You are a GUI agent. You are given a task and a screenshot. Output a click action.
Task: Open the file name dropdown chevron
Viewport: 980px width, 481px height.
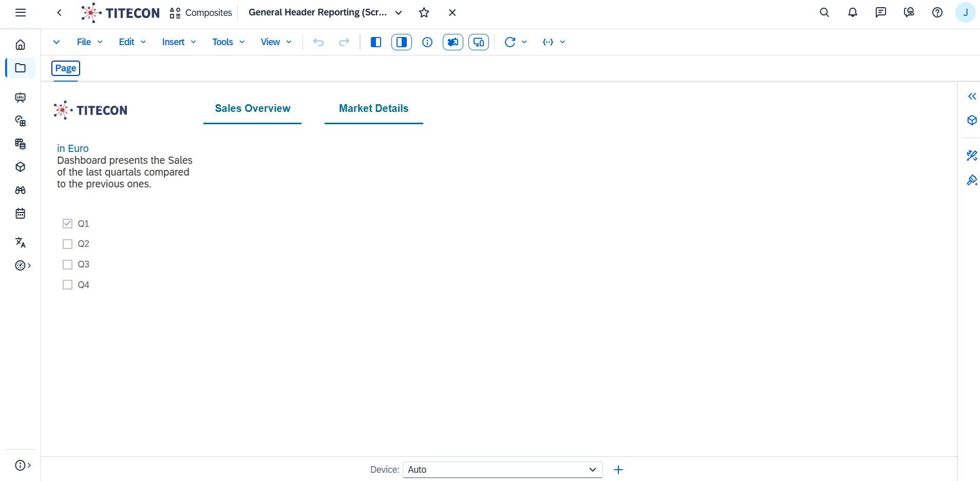point(399,13)
